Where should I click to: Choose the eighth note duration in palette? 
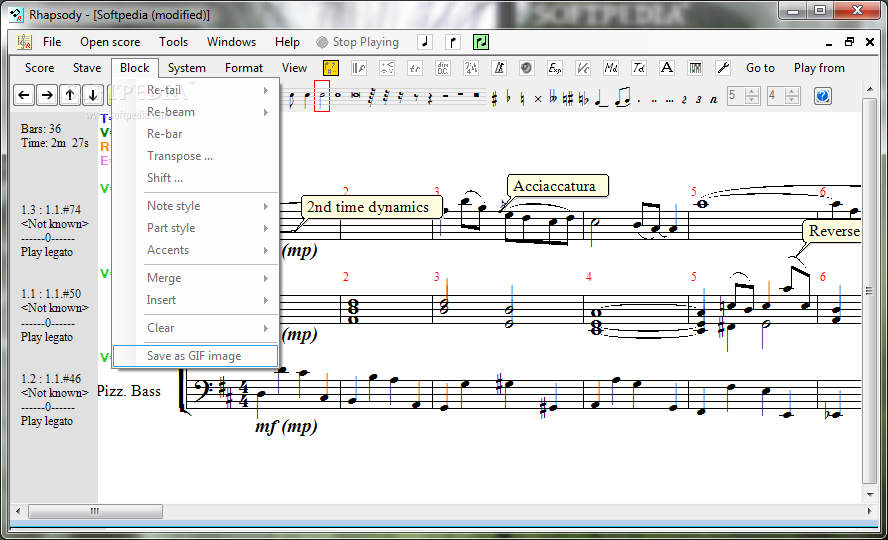coord(292,99)
